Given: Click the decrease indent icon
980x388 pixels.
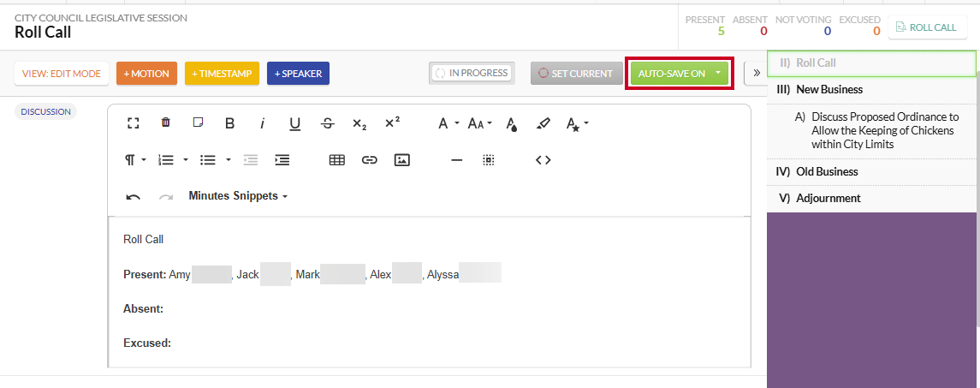Looking at the screenshot, I should (251, 160).
